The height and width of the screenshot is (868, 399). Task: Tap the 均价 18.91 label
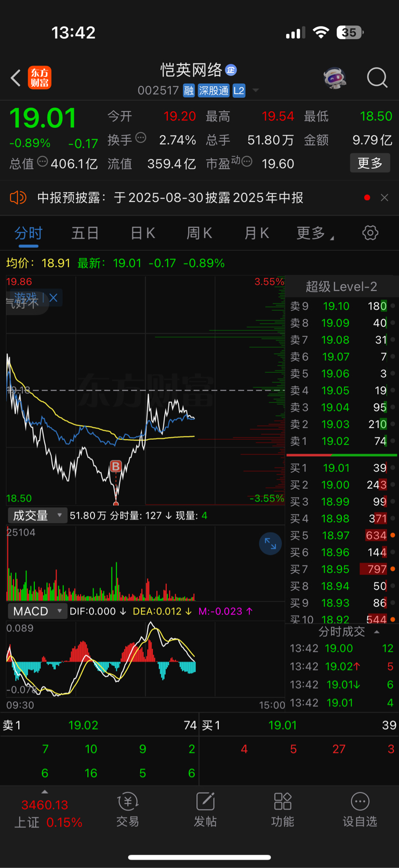click(x=38, y=263)
